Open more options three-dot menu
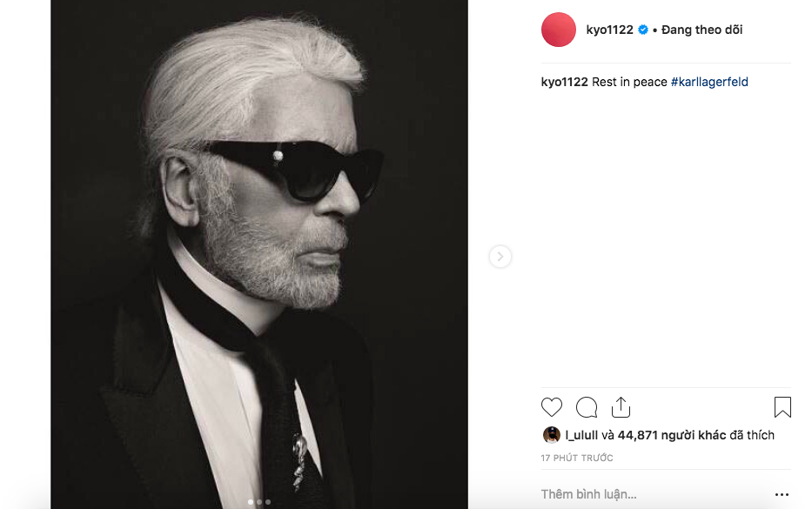Screen dimensions: 812x509 tap(782, 494)
